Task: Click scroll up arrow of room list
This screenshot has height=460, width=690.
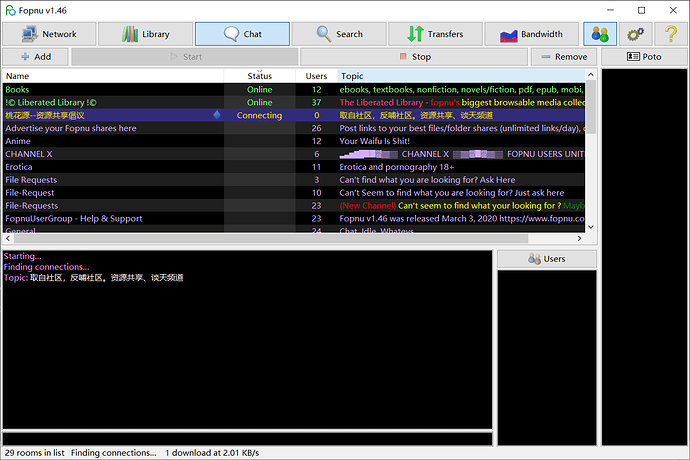Action: point(591,75)
